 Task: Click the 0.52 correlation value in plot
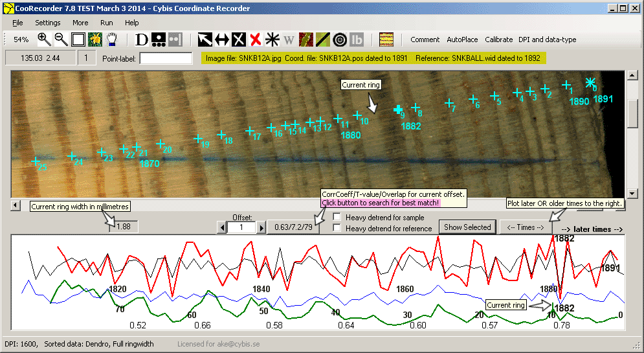(x=138, y=325)
